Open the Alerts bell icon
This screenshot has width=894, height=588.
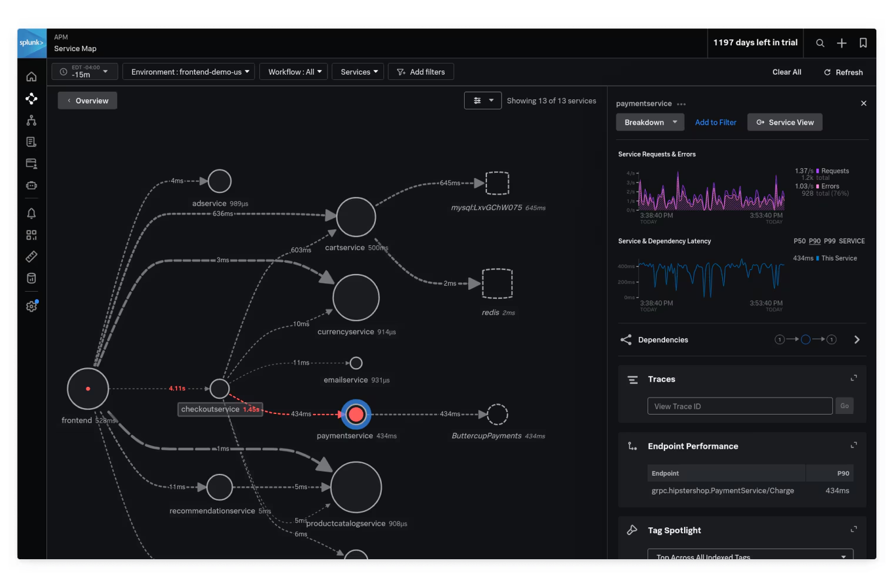pos(31,213)
